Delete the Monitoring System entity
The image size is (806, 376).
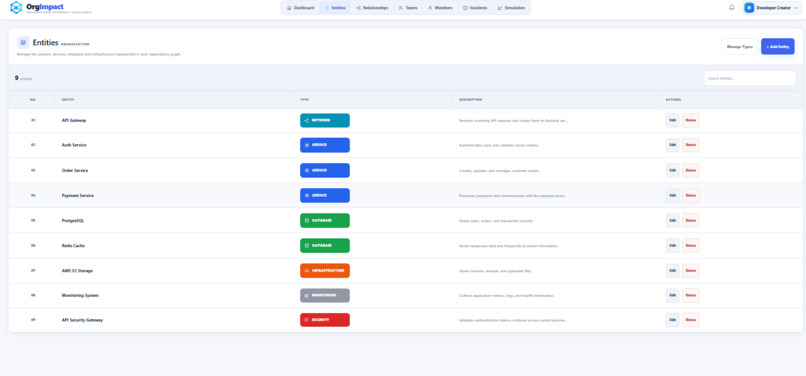tap(691, 295)
